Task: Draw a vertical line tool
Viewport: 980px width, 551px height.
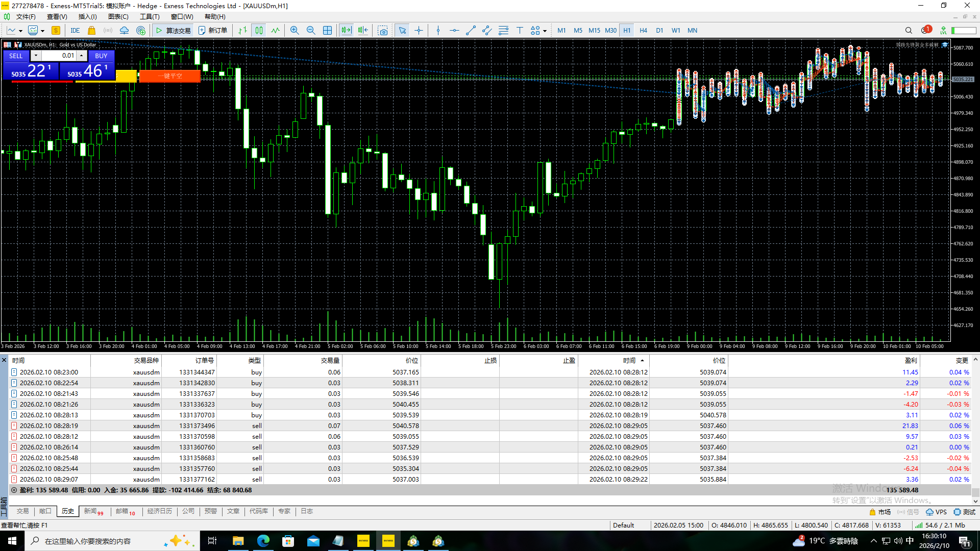Action: coord(438,31)
